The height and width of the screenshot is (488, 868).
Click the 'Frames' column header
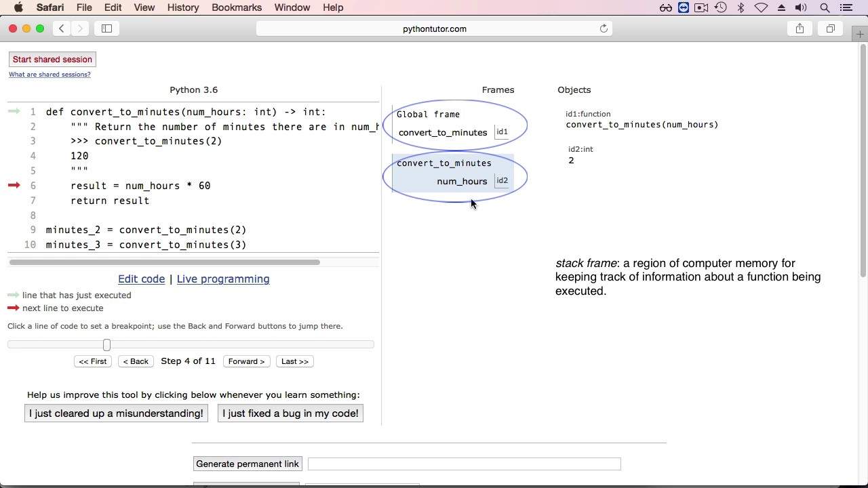498,90
